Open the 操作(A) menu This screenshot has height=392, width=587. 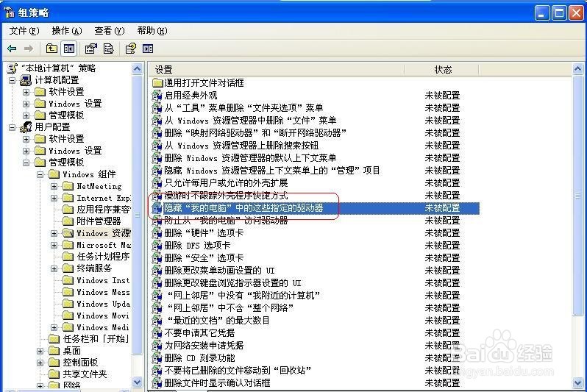click(67, 31)
